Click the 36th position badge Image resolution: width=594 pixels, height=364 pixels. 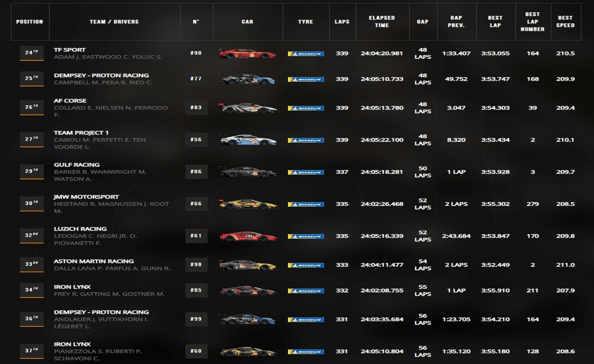pos(31,319)
